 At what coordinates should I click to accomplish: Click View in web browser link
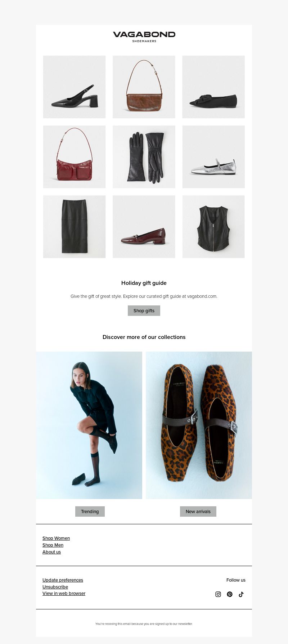[x=64, y=594]
